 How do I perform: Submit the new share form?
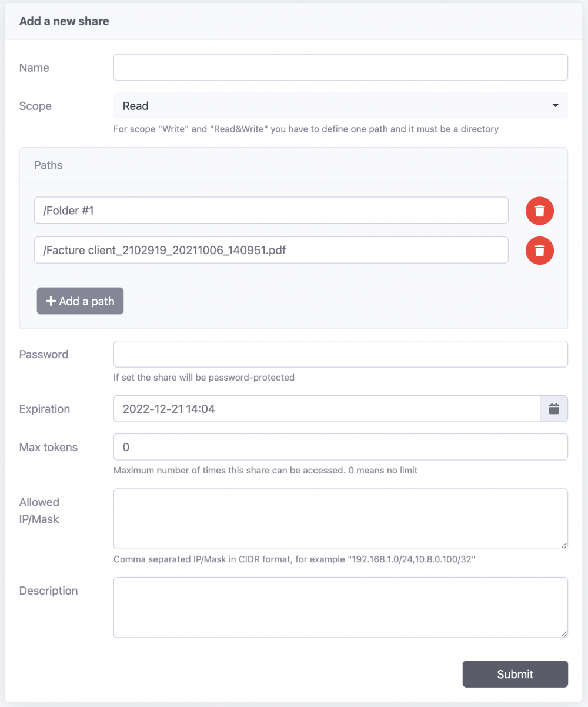pos(514,674)
